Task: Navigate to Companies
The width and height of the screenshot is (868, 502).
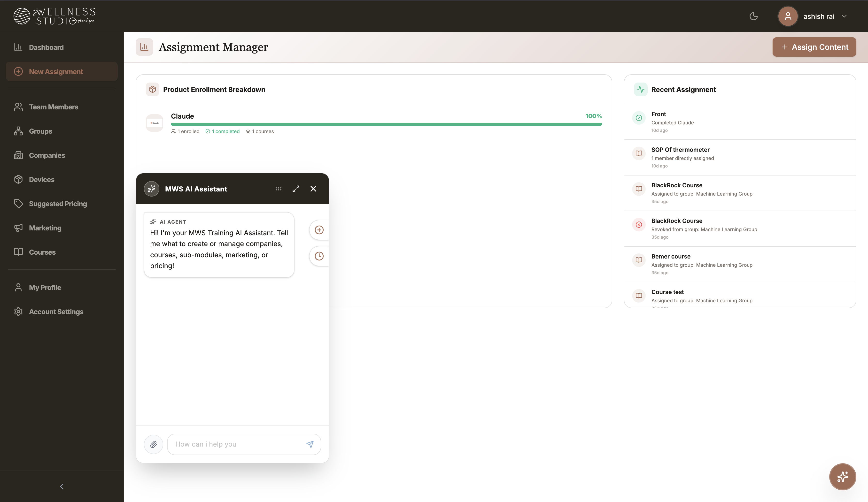Action: (x=62, y=155)
